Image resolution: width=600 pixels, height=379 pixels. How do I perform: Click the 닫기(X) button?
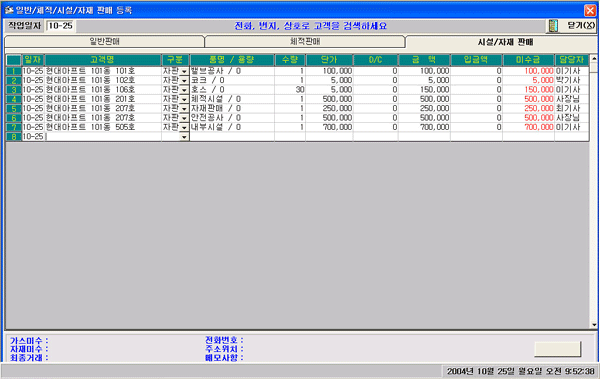[x=571, y=26]
